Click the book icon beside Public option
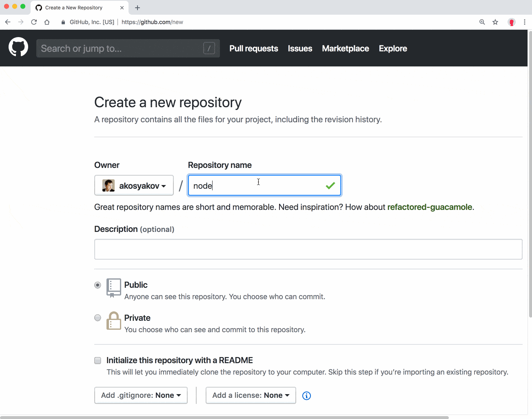This screenshot has height=419, width=532. tap(113, 288)
